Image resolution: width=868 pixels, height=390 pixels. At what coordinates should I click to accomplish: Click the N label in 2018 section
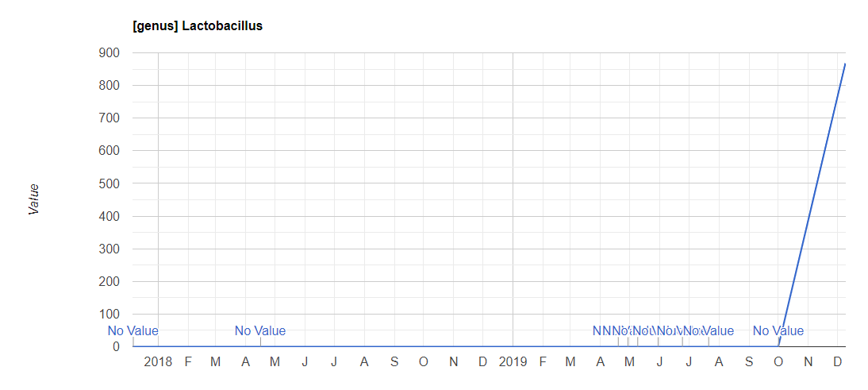click(453, 362)
